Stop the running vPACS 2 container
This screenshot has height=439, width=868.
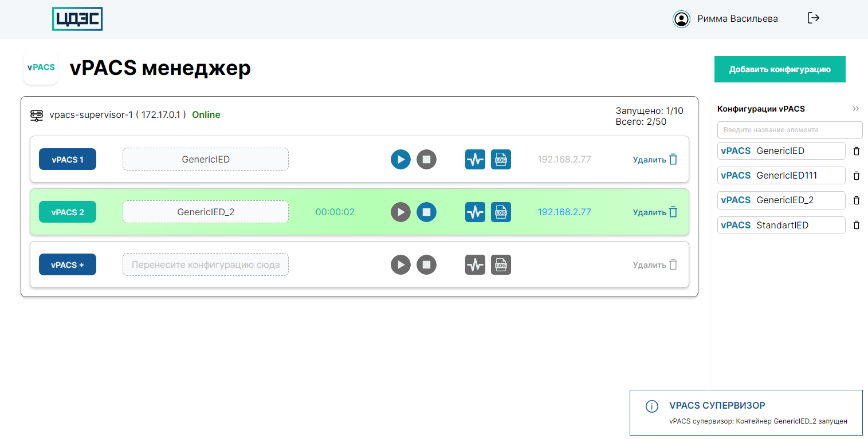(x=426, y=212)
